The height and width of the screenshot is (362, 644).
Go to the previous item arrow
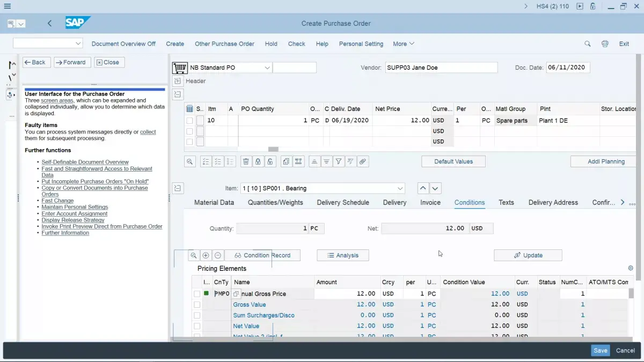[x=423, y=188]
